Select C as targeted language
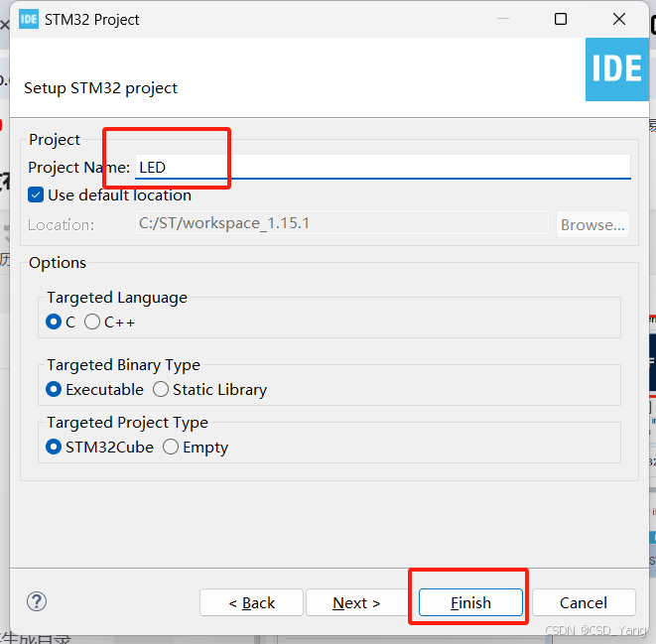This screenshot has width=656, height=644. (x=54, y=322)
